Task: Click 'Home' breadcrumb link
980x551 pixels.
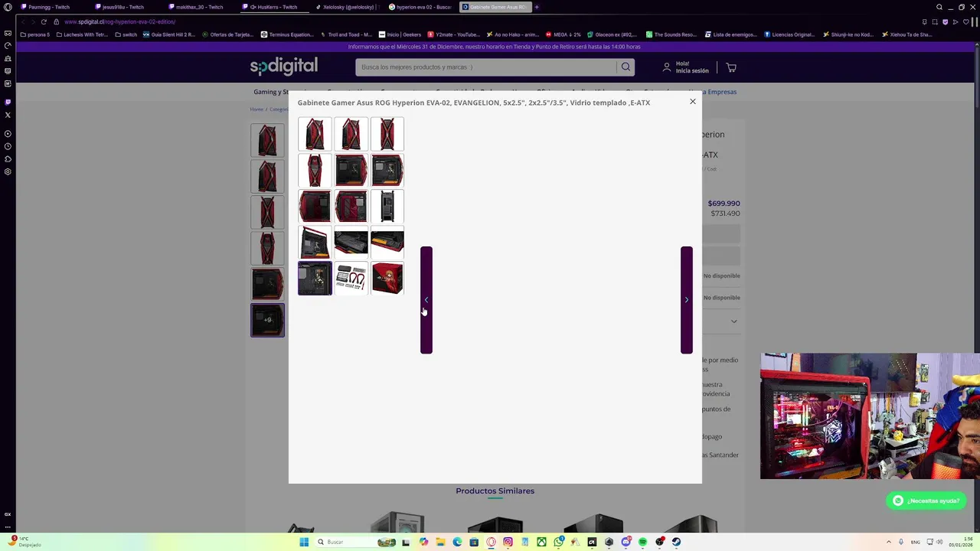Action: coord(256,109)
